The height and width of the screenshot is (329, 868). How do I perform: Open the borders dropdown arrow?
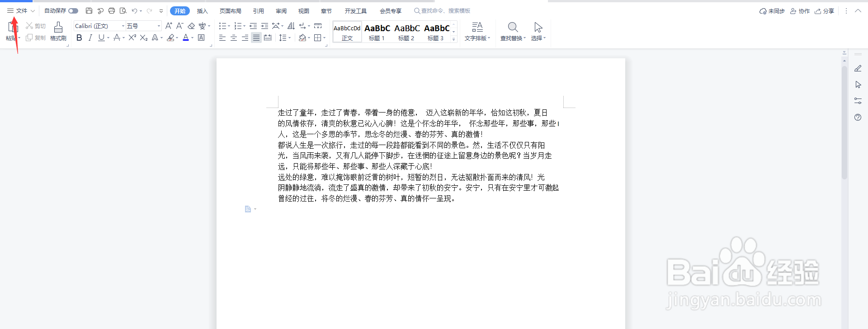[x=325, y=38]
